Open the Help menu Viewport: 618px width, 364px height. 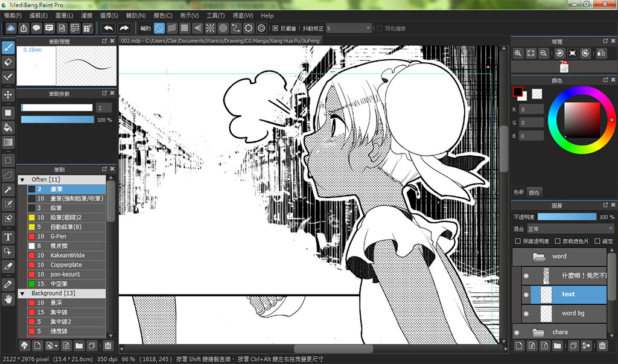pyautogui.click(x=267, y=15)
